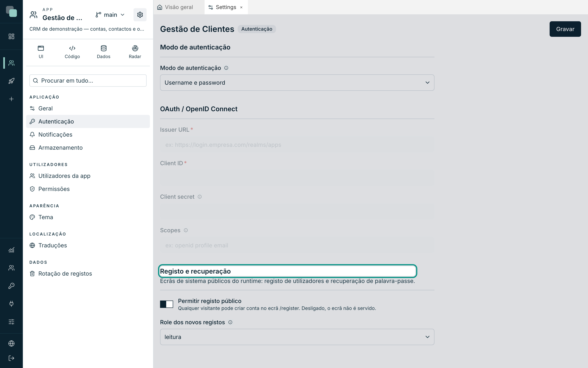The image size is (588, 368).
Task: Select the users icon below the grid icon
Action: (11, 63)
